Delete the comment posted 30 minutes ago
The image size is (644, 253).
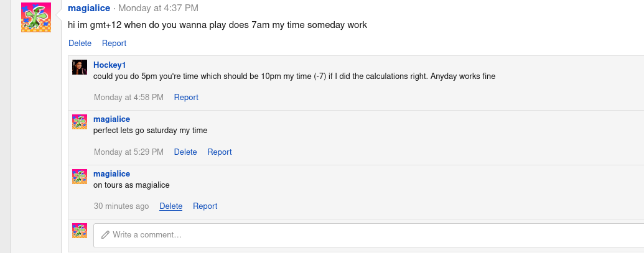(171, 206)
